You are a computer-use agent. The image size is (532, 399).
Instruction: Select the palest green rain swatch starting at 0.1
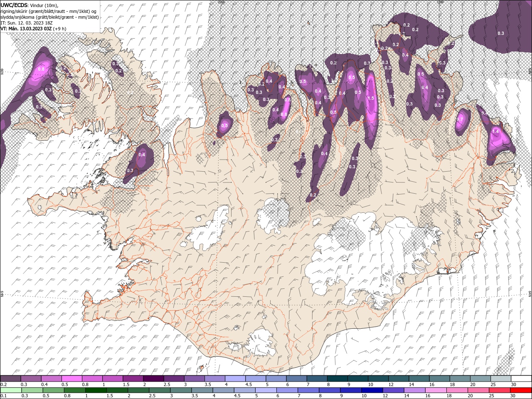[11, 390]
